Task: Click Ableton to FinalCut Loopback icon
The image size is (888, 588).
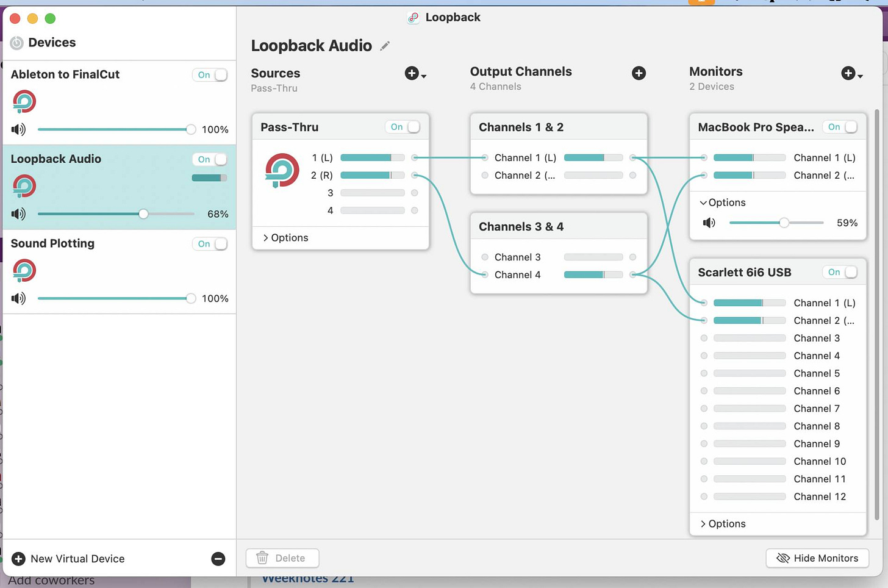Action: point(24,101)
